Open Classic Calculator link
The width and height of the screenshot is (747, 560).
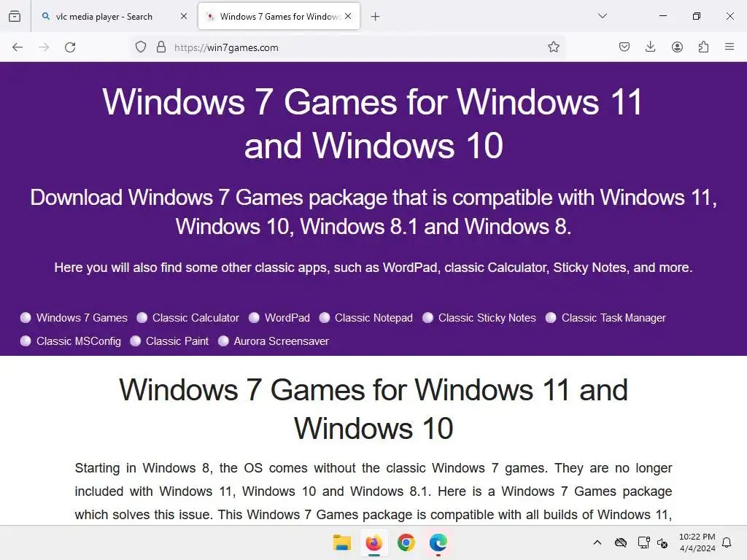click(x=196, y=318)
